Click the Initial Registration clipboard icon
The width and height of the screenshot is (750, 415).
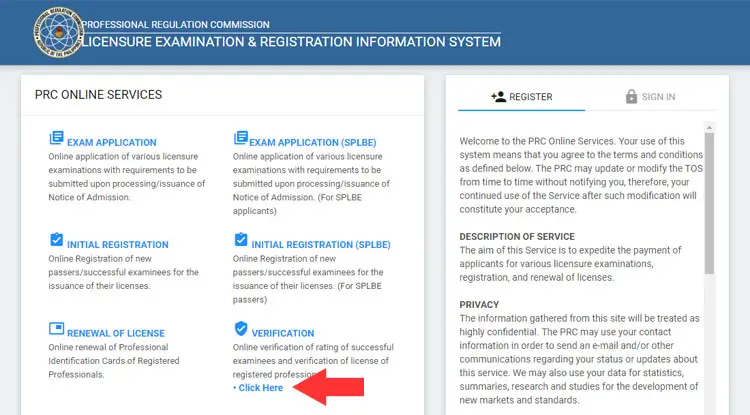[x=56, y=239]
